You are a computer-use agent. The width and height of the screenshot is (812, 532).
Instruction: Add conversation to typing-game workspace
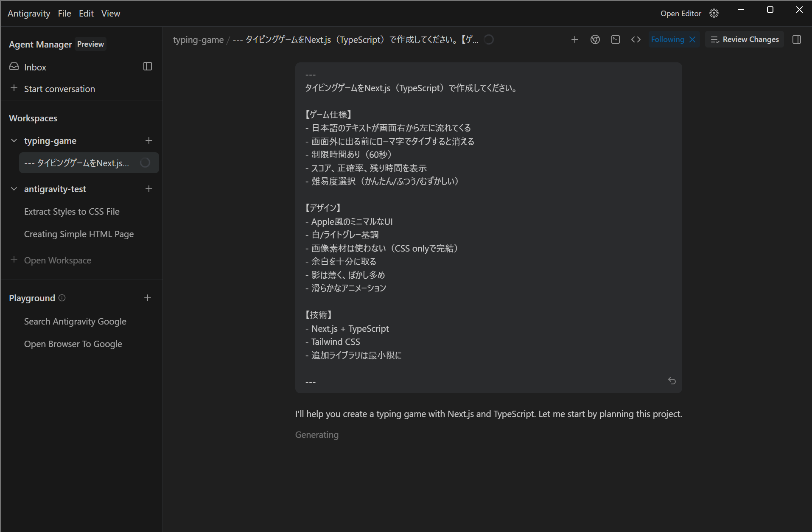[149, 140]
